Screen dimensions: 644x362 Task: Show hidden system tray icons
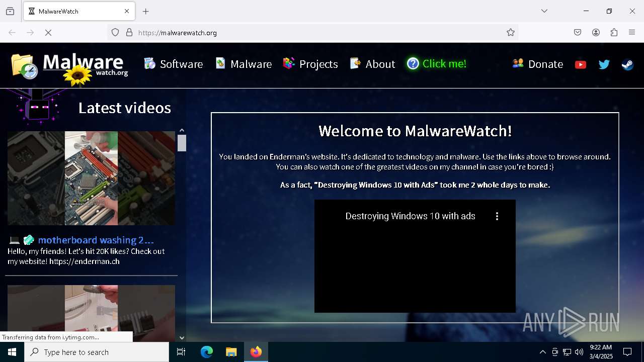(x=543, y=352)
